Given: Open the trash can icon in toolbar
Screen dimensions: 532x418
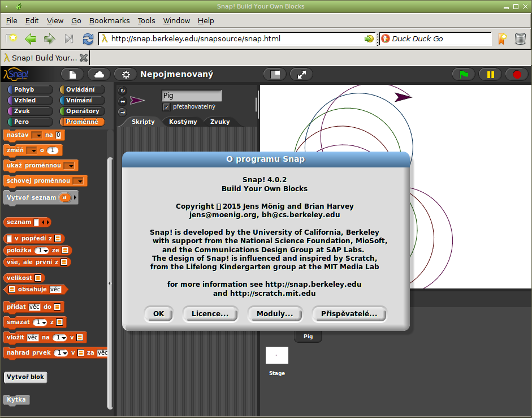Looking at the screenshot, I should coord(520,38).
